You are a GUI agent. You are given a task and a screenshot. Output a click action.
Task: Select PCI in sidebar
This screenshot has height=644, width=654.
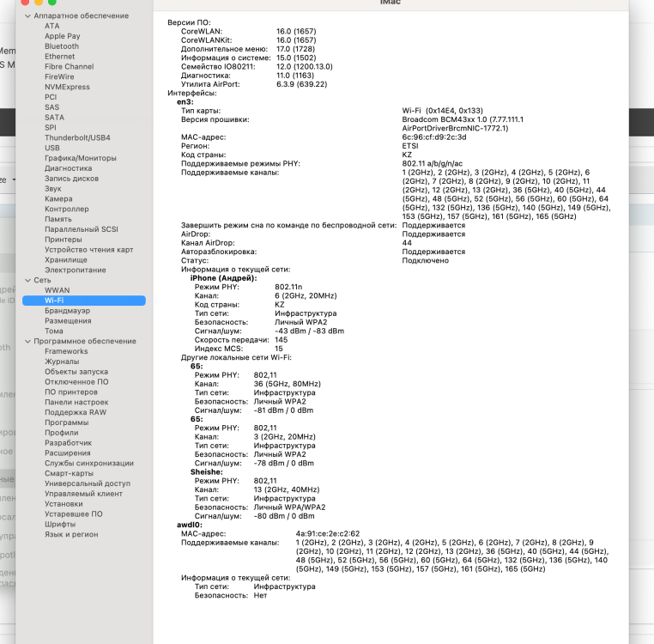click(x=51, y=97)
